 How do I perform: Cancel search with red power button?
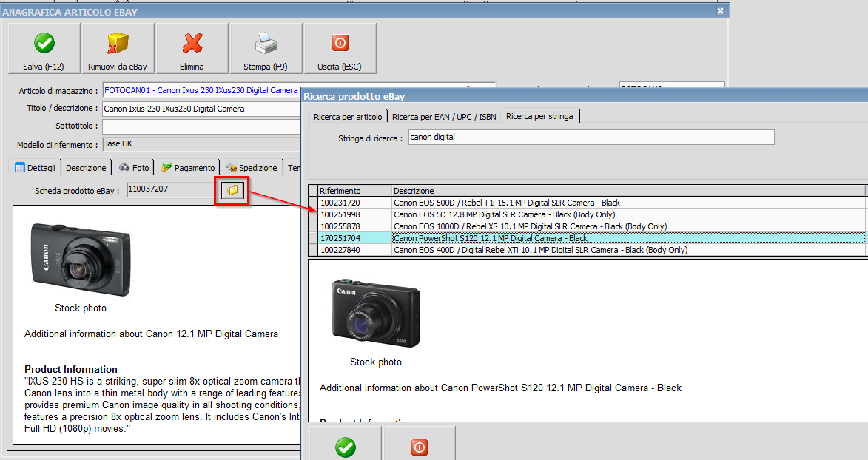coord(419,444)
